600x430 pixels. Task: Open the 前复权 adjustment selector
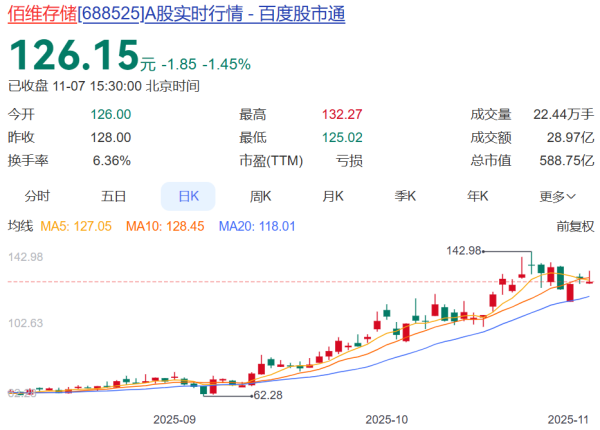[575, 227]
